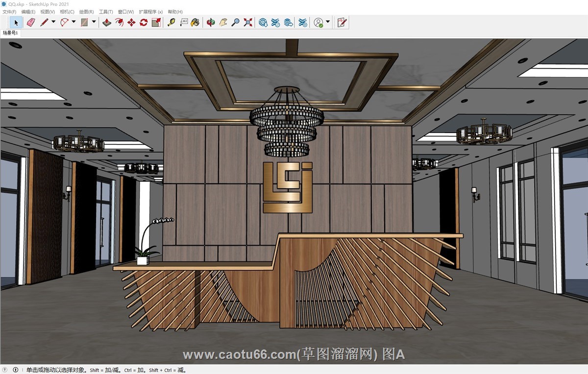Select the Tape Measure tool

tap(171, 22)
